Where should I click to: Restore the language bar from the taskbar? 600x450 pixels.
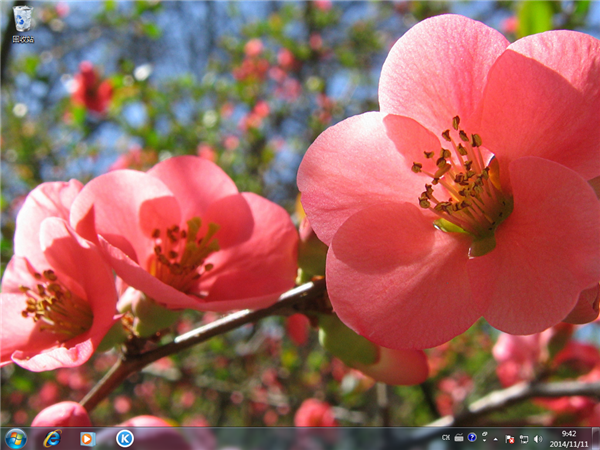coord(483,434)
